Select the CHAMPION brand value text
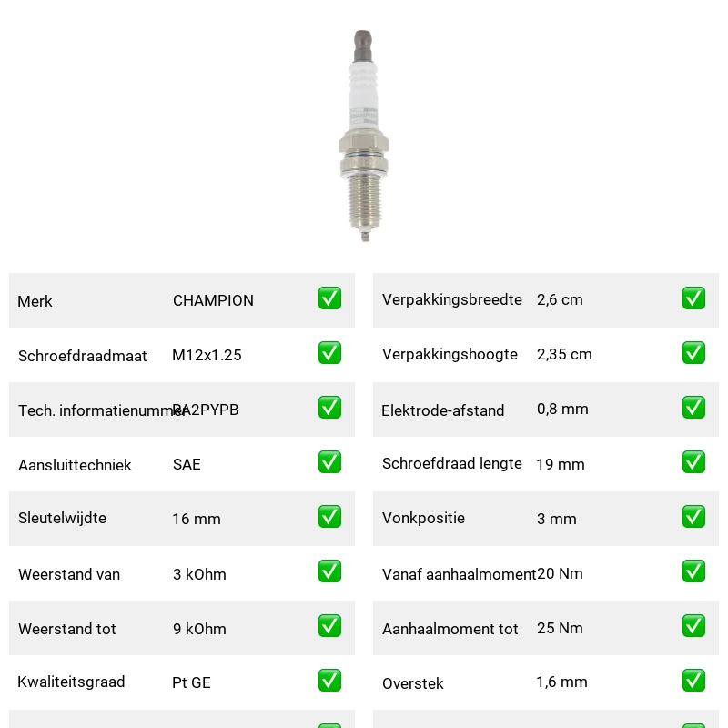This screenshot has height=728, width=728. pos(213,300)
